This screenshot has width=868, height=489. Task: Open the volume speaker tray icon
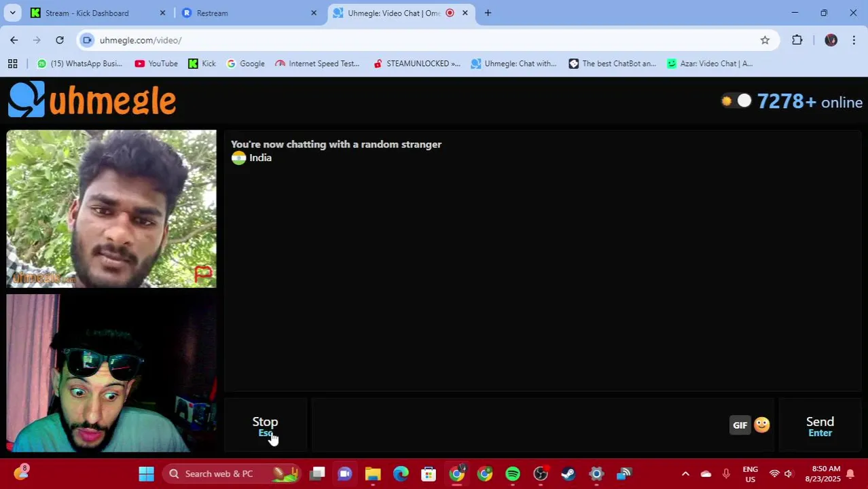coord(789,473)
